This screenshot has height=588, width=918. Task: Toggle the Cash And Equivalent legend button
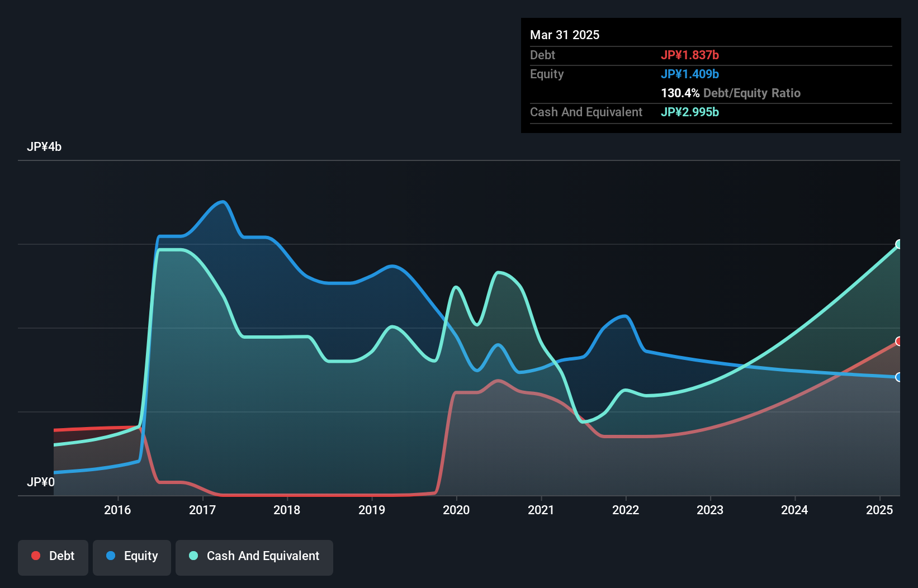254,557
